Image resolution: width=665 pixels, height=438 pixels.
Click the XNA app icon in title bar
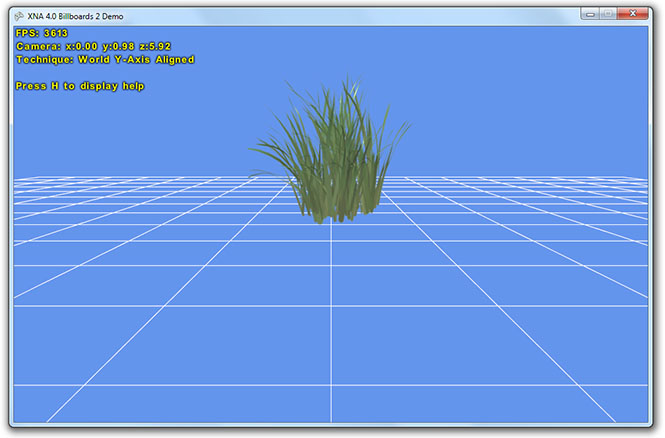(19, 16)
